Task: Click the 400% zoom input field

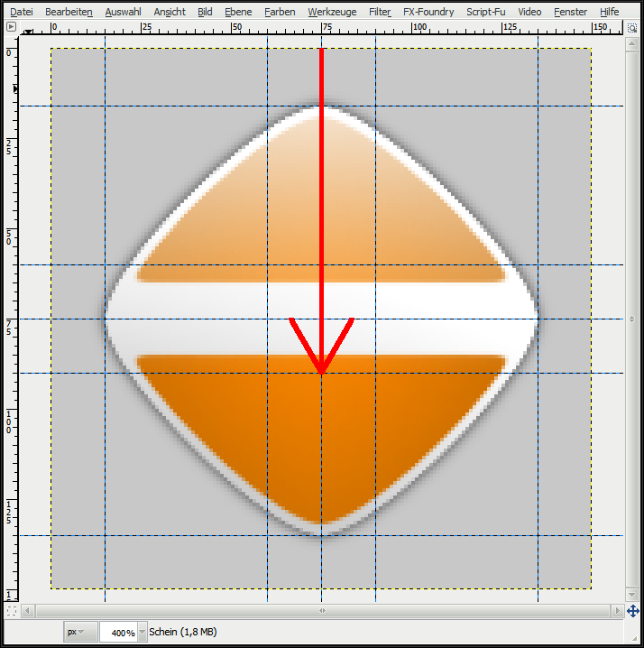Action: point(118,633)
